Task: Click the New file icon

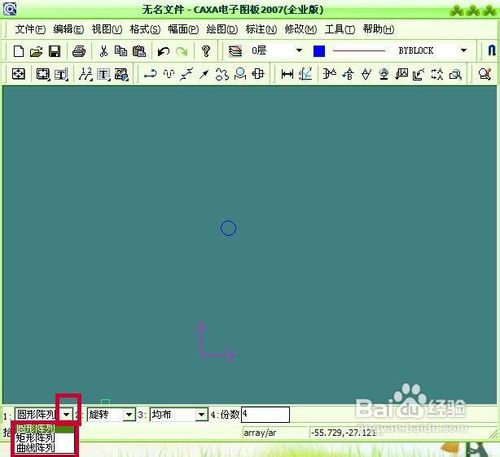Action: (19, 51)
